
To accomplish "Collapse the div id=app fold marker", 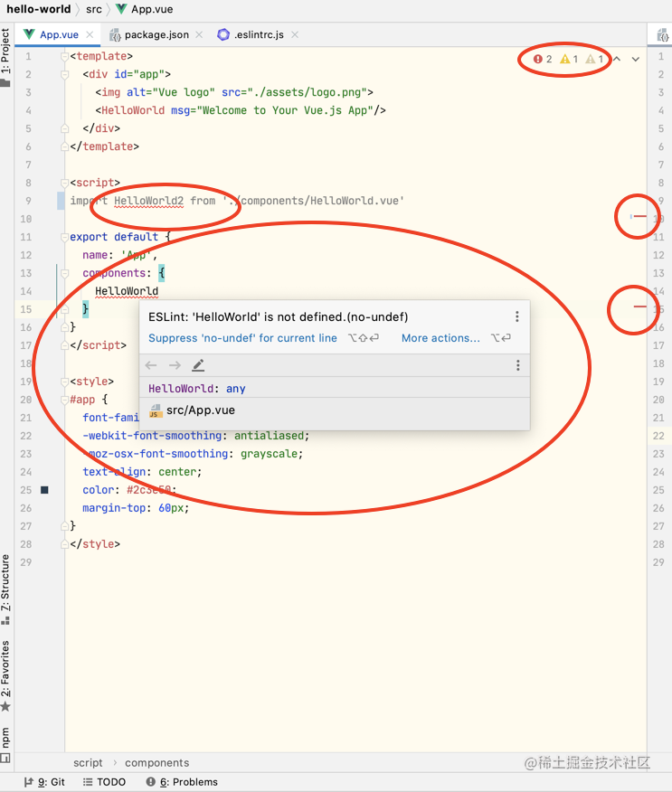I will [x=65, y=75].
